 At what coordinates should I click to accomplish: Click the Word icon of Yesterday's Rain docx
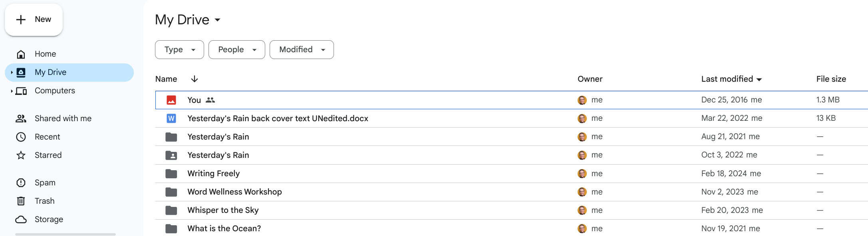[171, 118]
